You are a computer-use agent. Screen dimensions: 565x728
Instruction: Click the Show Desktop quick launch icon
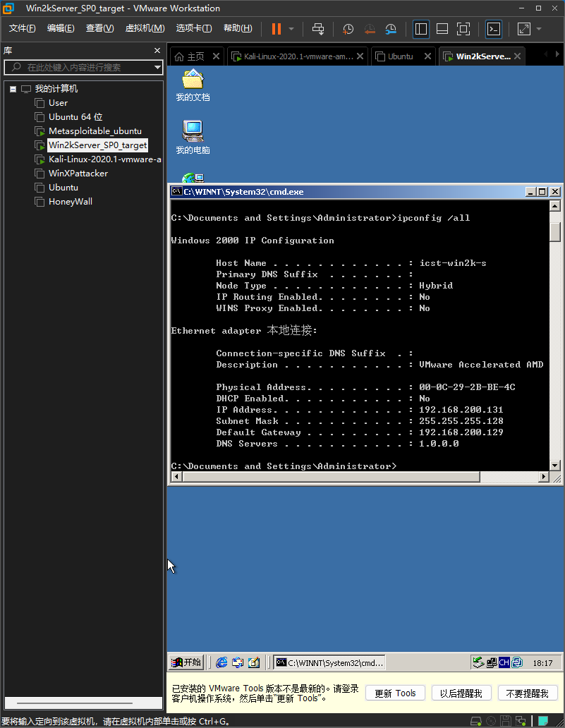click(253, 662)
